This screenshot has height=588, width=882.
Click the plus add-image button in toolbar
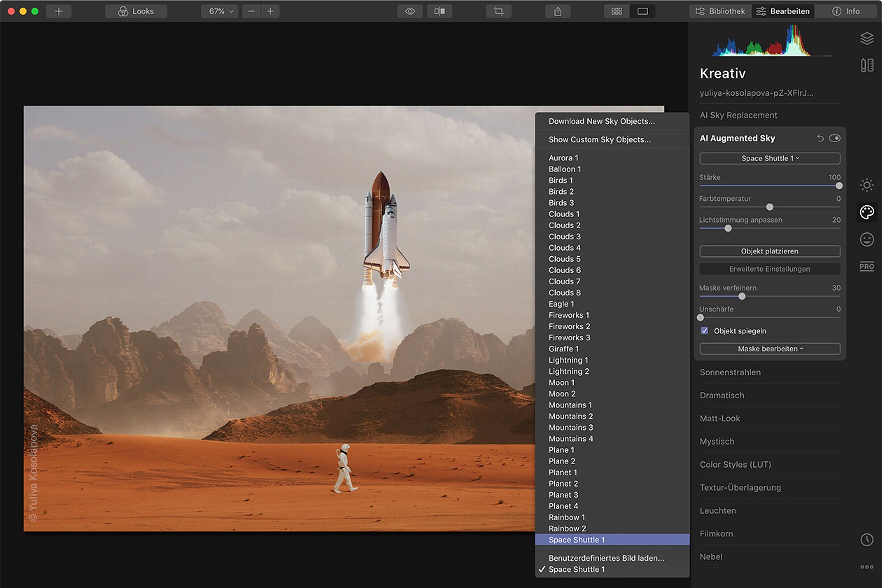pos(59,11)
